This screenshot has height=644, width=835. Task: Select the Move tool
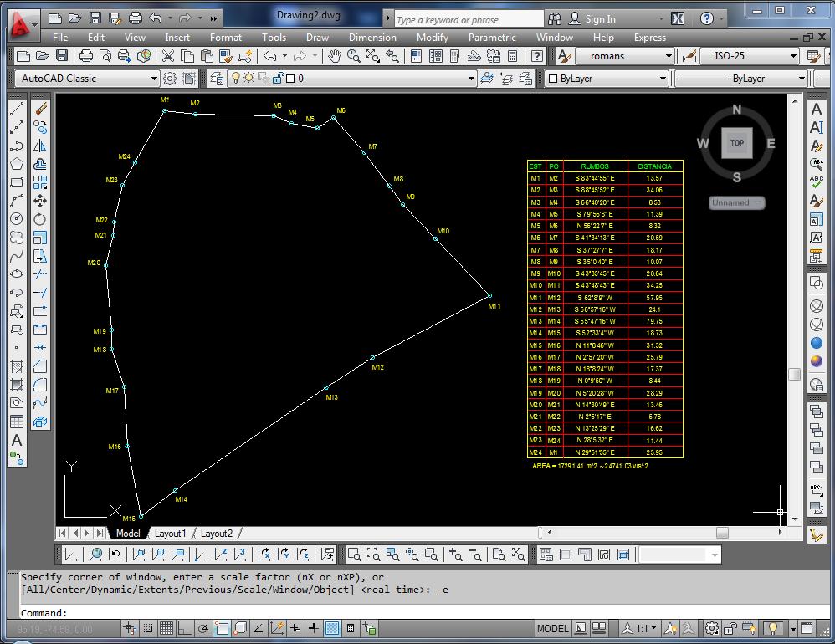[40, 201]
